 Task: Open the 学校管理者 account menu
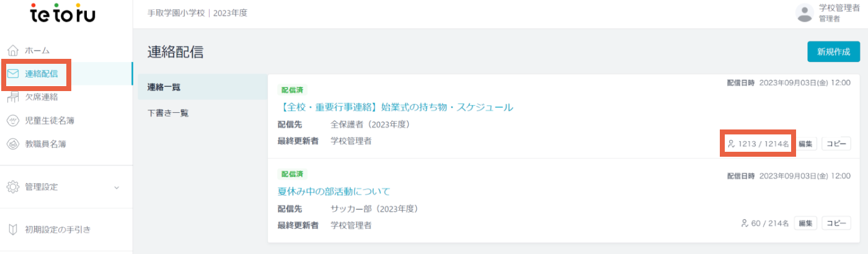point(828,14)
